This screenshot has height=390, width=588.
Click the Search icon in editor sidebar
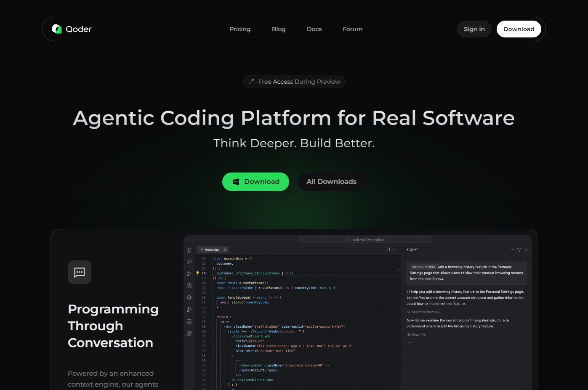[189, 262]
